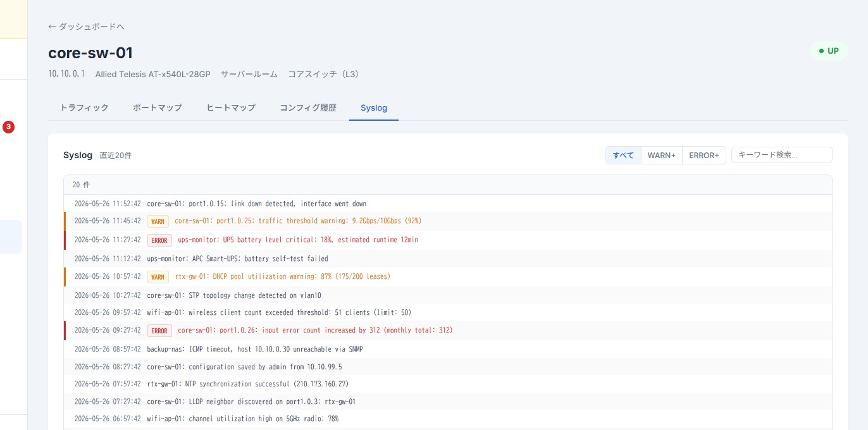Image resolution: width=868 pixels, height=430 pixels.
Task: Select the APC Smart-UPS self-test failed row
Action: pyautogui.click(x=448, y=259)
